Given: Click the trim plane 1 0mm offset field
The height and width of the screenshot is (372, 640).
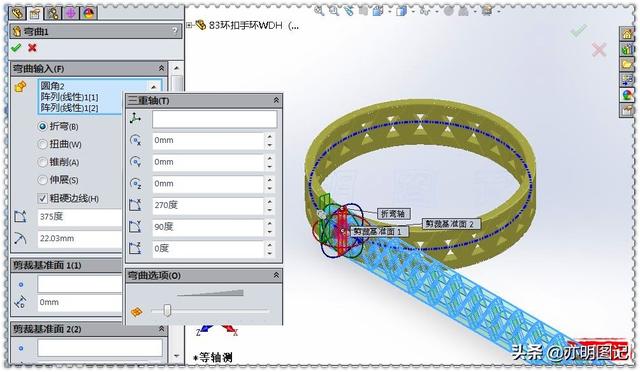Looking at the screenshot, I should [x=80, y=303].
